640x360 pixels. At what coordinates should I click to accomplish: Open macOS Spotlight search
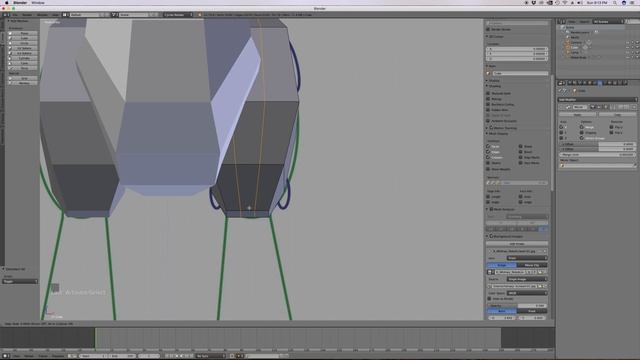[x=614, y=3]
